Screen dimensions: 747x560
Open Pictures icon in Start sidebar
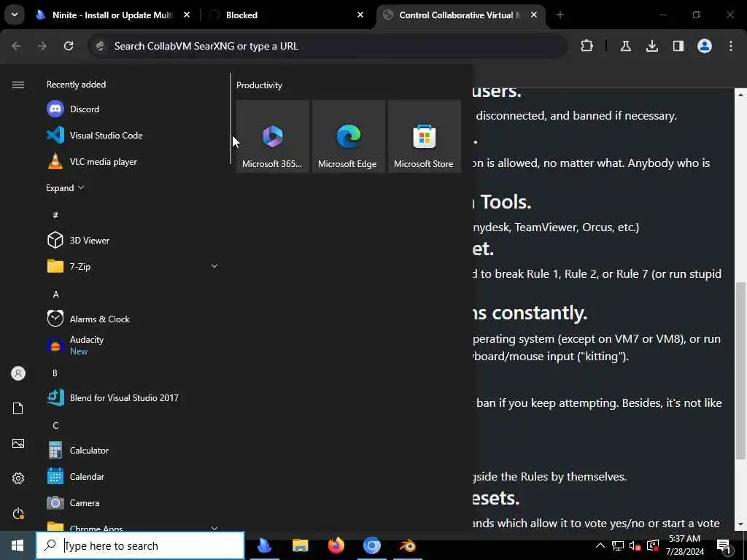point(18,443)
